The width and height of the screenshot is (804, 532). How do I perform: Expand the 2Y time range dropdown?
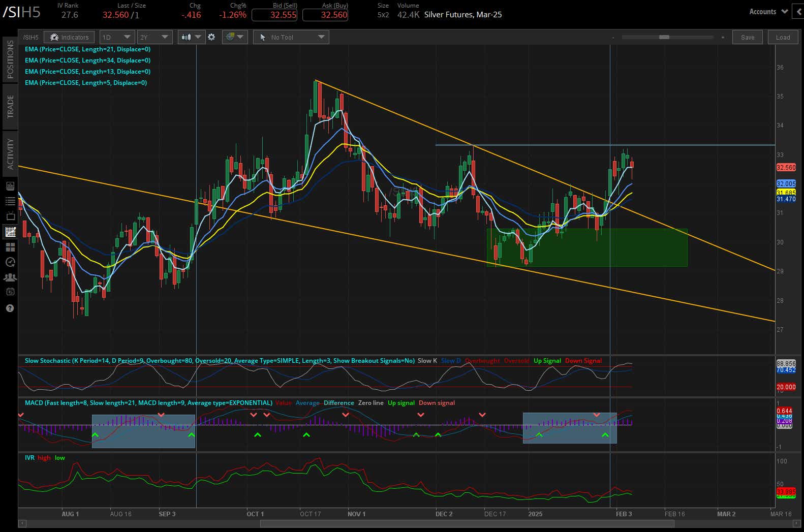pyautogui.click(x=154, y=37)
